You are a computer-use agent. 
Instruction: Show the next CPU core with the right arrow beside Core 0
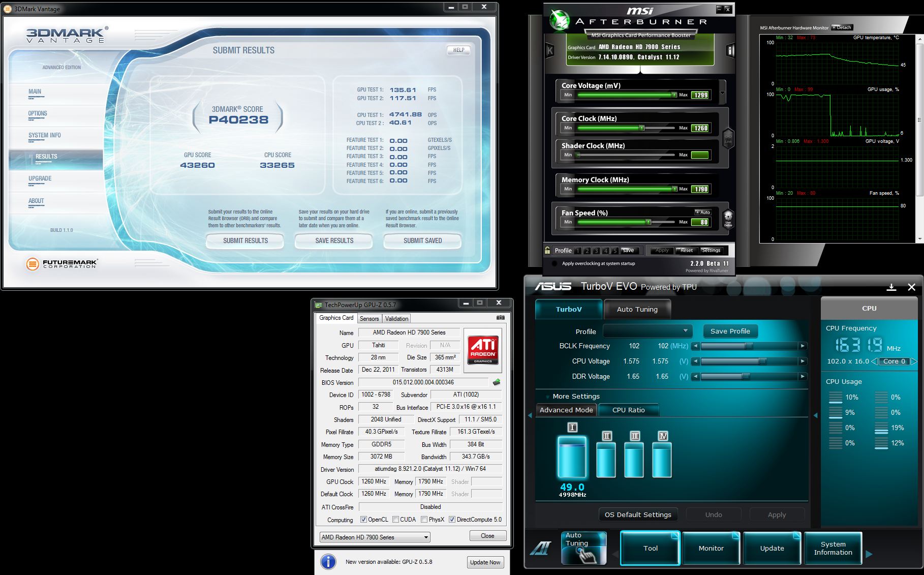tap(913, 361)
